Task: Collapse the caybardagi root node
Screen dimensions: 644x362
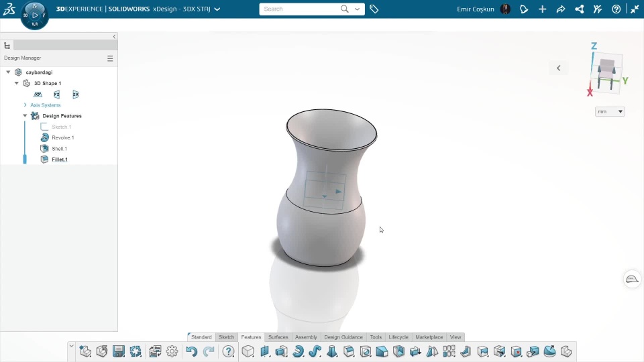Action: 8,72
